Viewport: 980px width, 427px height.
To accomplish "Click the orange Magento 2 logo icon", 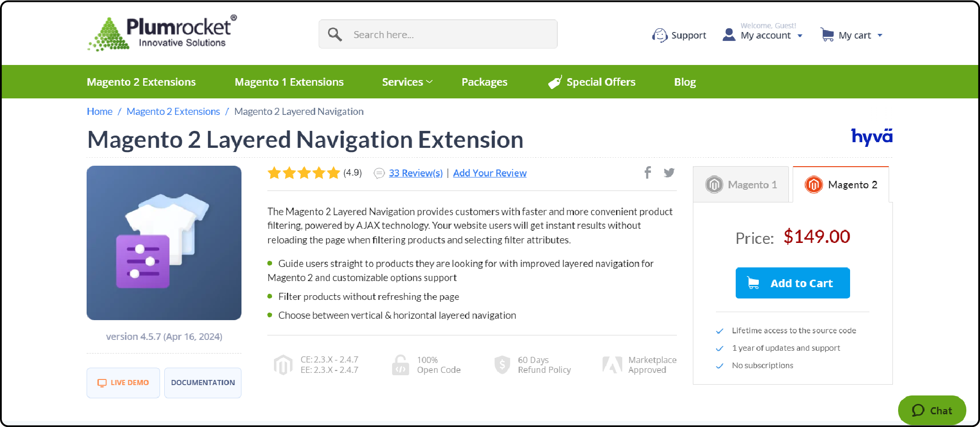I will coord(814,185).
